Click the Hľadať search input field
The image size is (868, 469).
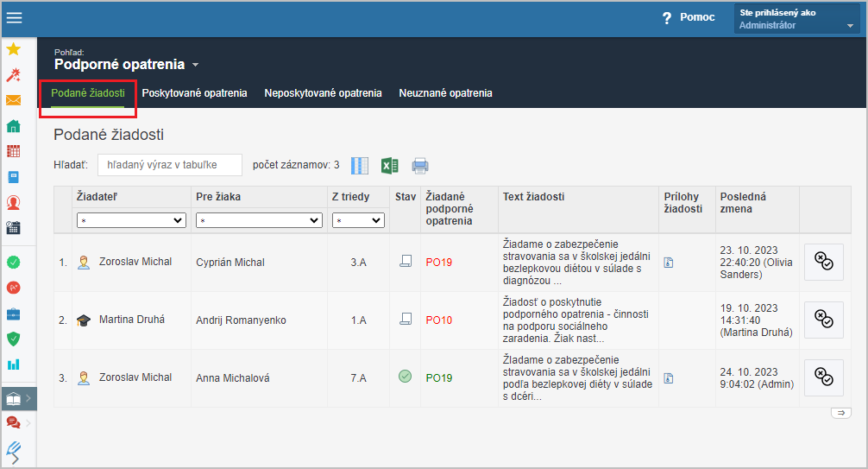(170, 165)
